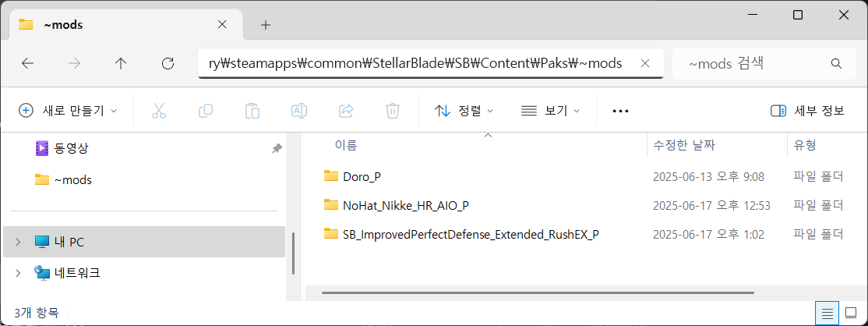The image size is (868, 326).
Task: Click the Doro_P folder icon
Action: pyautogui.click(x=331, y=176)
